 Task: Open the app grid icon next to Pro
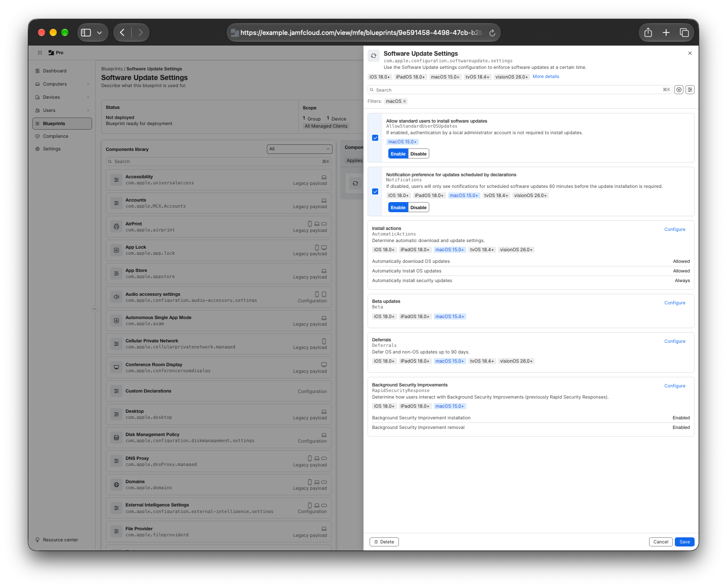40,53
